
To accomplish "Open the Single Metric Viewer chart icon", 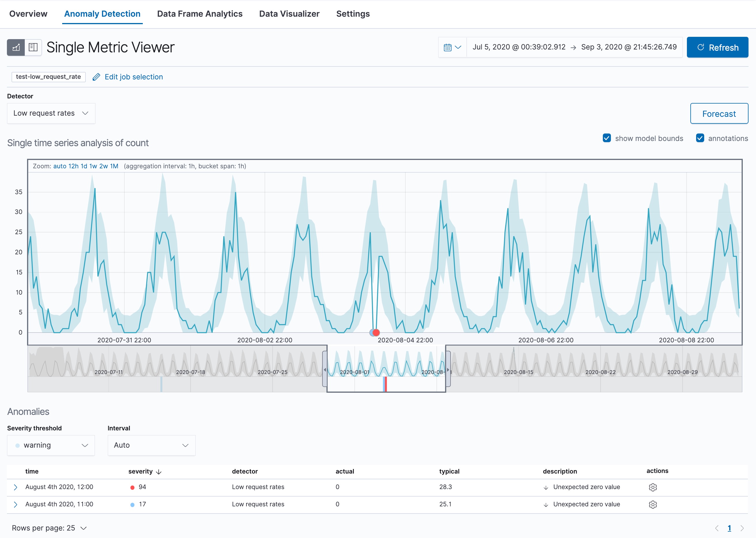I will [16, 47].
